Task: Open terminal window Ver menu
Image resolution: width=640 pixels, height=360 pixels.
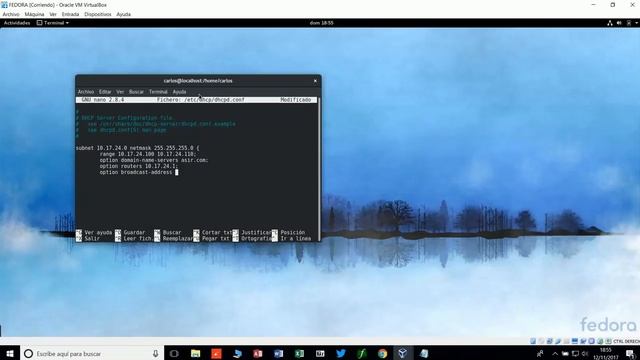Action: 120,92
